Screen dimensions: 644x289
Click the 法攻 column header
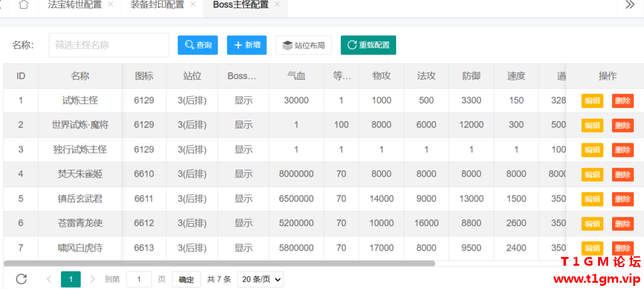[426, 76]
